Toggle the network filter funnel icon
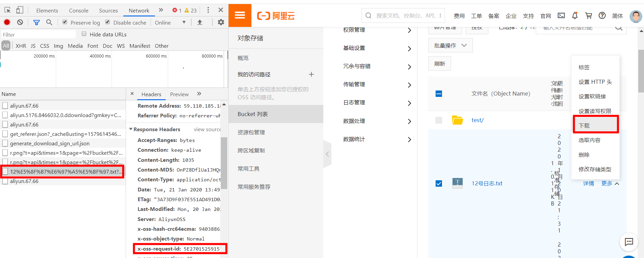The width and height of the screenshot is (644, 258). [x=36, y=22]
